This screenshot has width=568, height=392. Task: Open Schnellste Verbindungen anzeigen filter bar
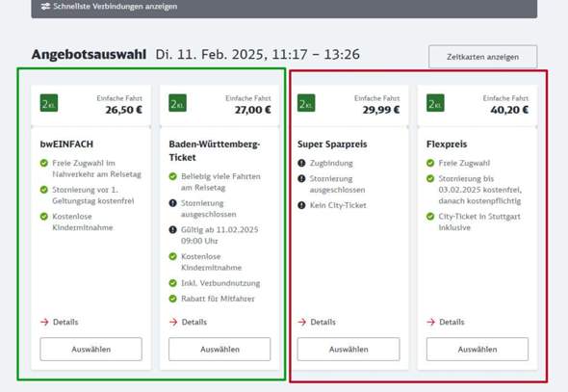284,8
